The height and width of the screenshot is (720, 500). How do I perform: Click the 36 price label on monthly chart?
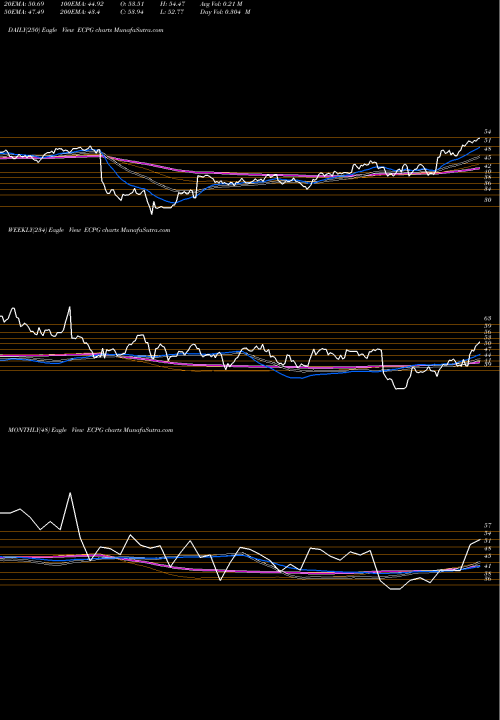(488, 579)
